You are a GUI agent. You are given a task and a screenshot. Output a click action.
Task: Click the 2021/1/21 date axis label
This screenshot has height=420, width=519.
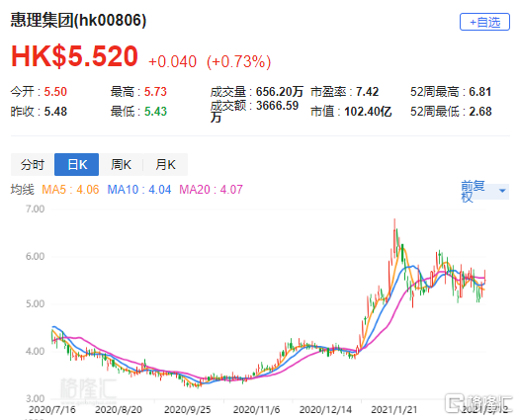pos(394,410)
